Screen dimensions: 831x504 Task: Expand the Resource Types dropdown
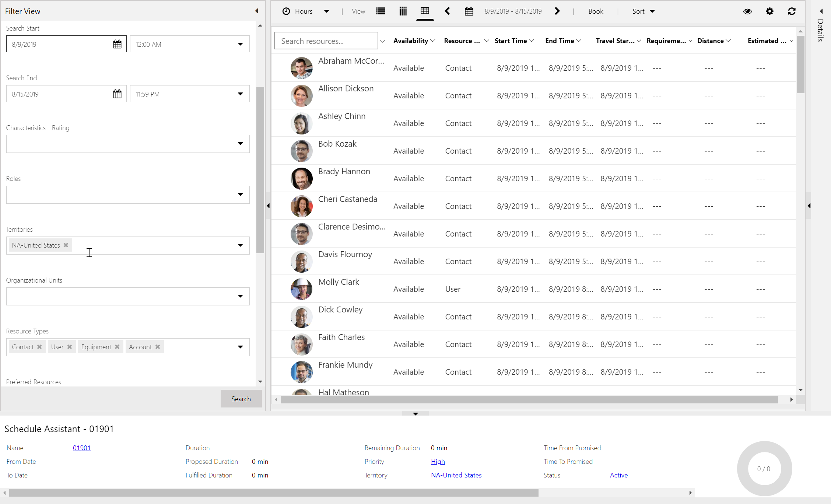point(240,347)
